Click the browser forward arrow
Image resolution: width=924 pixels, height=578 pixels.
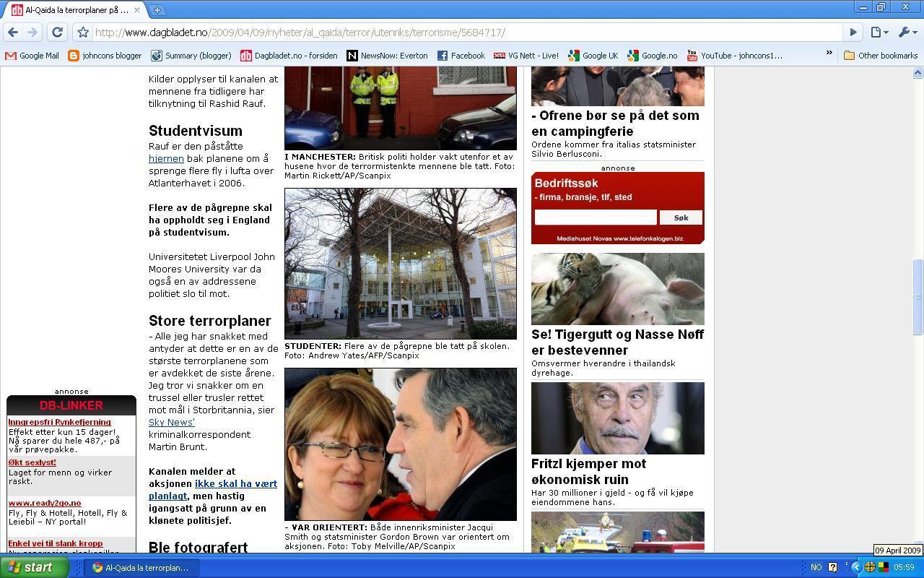(x=32, y=32)
